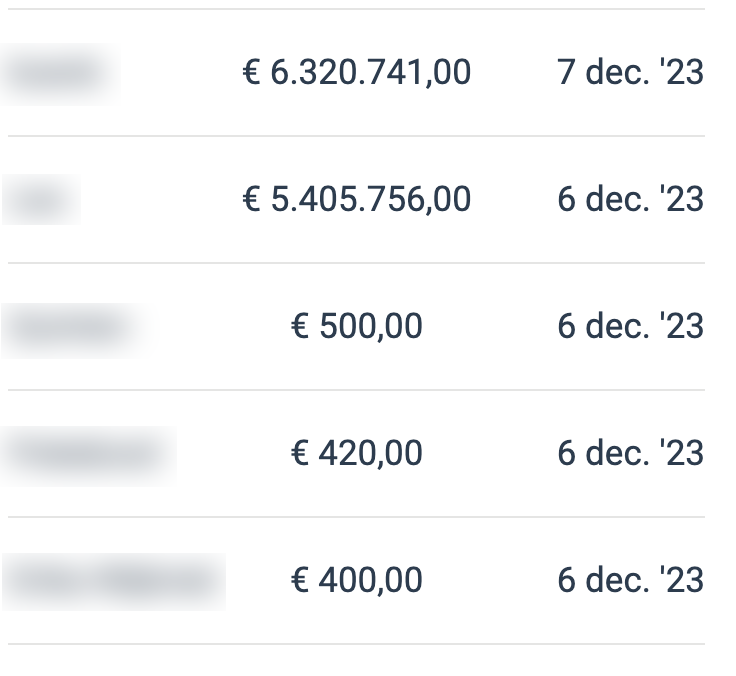
Task: Select the € 5.405.756,00 amount cell
Action: 357,200
